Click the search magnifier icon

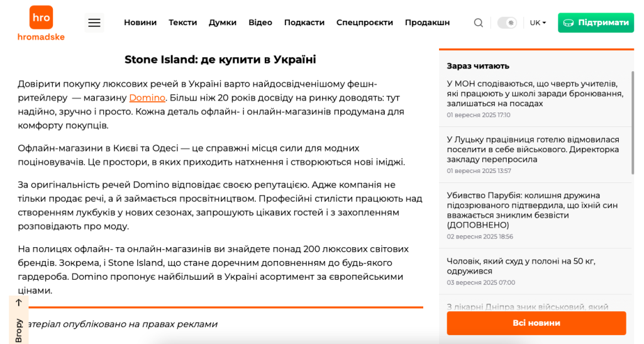click(x=479, y=23)
